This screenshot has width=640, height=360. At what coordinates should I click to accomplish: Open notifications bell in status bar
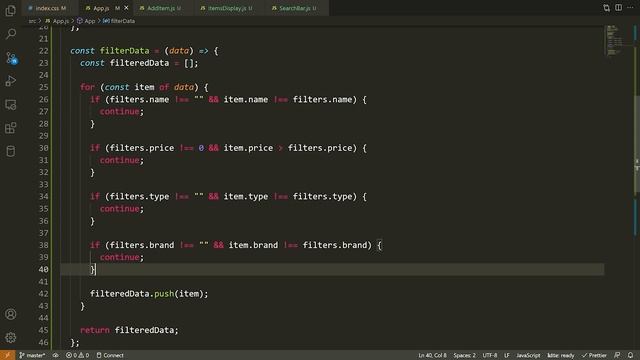[x=631, y=355]
